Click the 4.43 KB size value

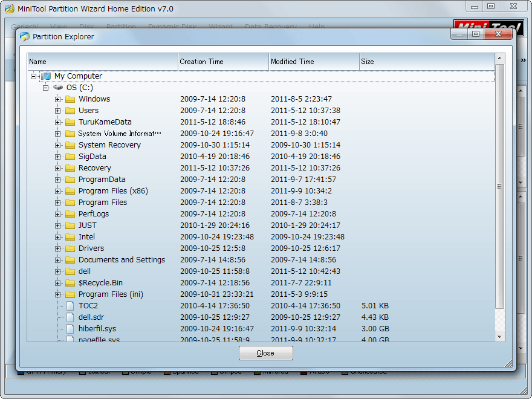[375, 317]
